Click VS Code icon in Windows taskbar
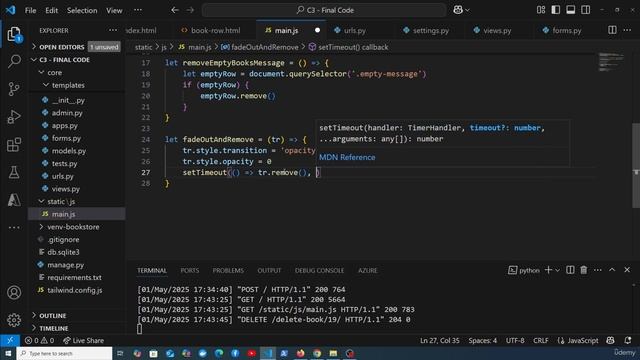The width and height of the screenshot is (640, 360). [x=268, y=353]
